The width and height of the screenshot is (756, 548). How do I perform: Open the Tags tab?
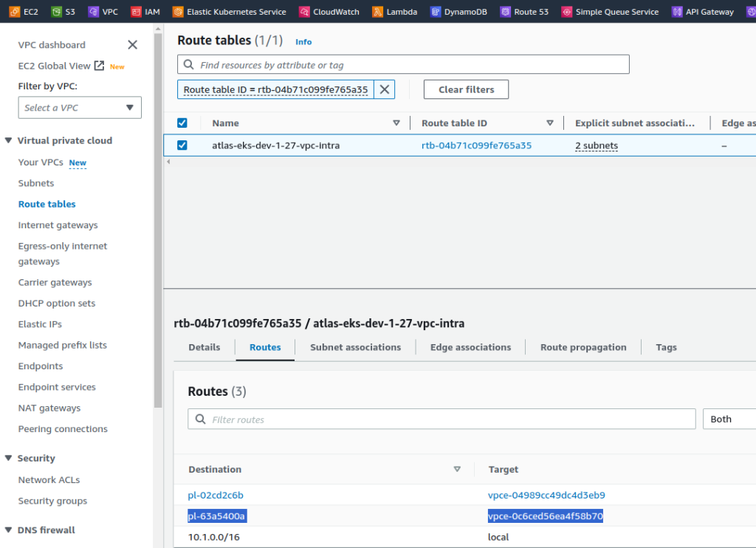[x=666, y=347]
